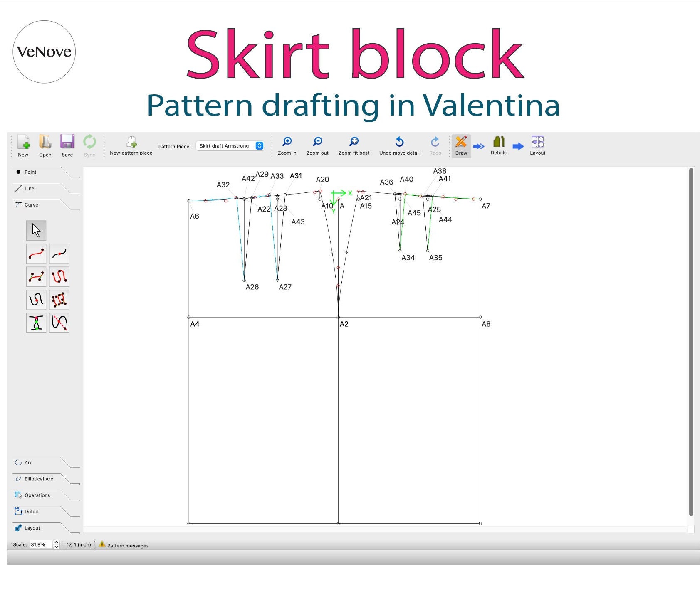
Task: Select the simple curve tool
Action: [35, 254]
